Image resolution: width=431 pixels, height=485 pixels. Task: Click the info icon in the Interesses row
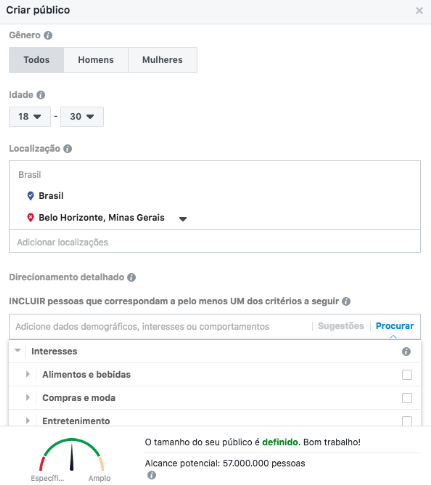point(406,351)
